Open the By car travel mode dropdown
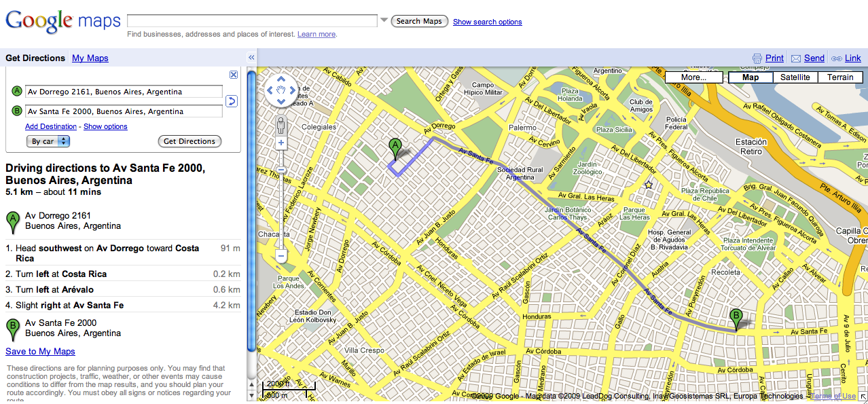Screen dimensions: 868x404 click(48, 141)
